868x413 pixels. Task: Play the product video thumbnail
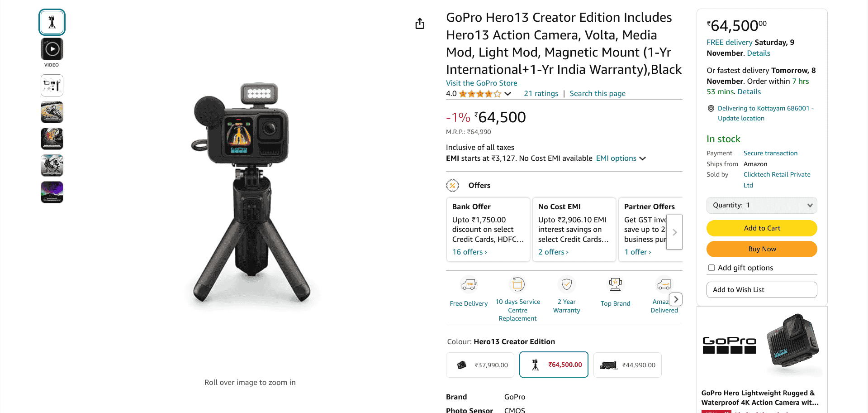52,49
